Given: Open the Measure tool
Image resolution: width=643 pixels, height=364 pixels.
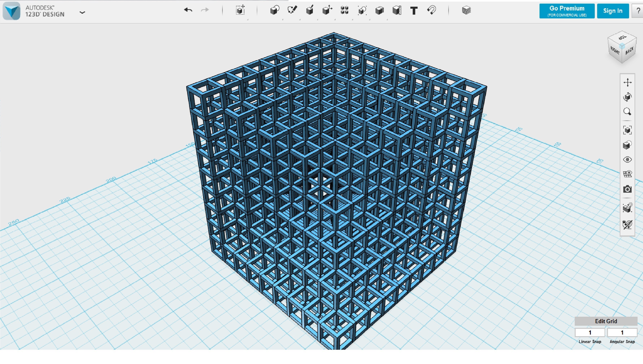Looking at the screenshot, I should point(397,10).
